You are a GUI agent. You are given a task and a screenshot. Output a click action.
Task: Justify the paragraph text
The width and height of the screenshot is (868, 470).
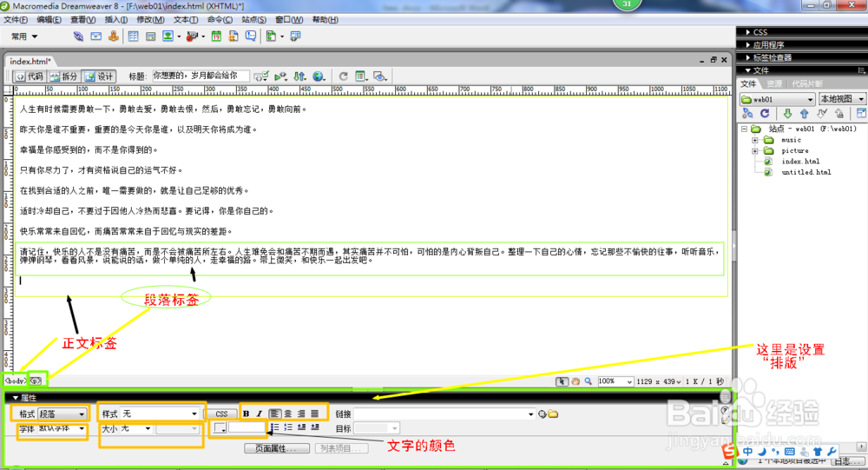point(314,414)
